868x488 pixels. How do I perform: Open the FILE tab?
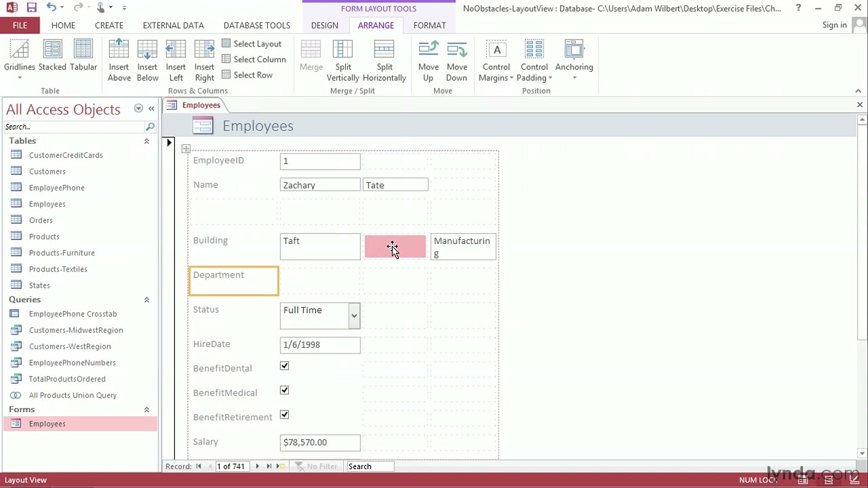(x=20, y=26)
